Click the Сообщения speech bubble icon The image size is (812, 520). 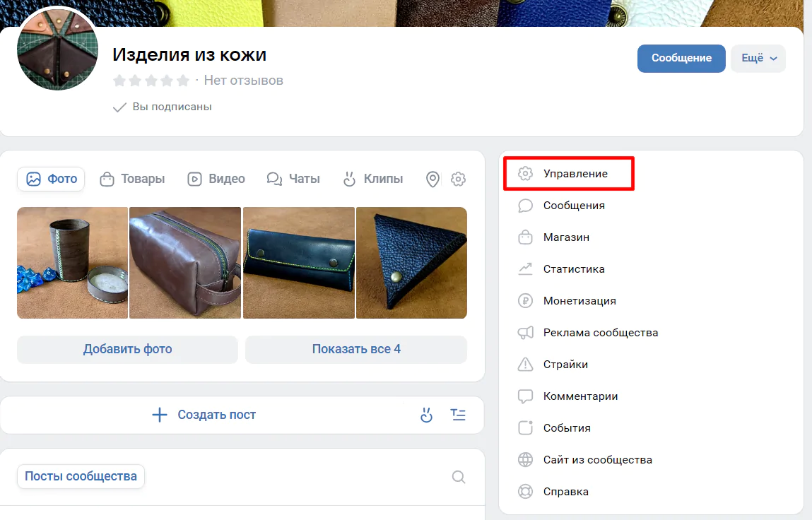pos(525,206)
